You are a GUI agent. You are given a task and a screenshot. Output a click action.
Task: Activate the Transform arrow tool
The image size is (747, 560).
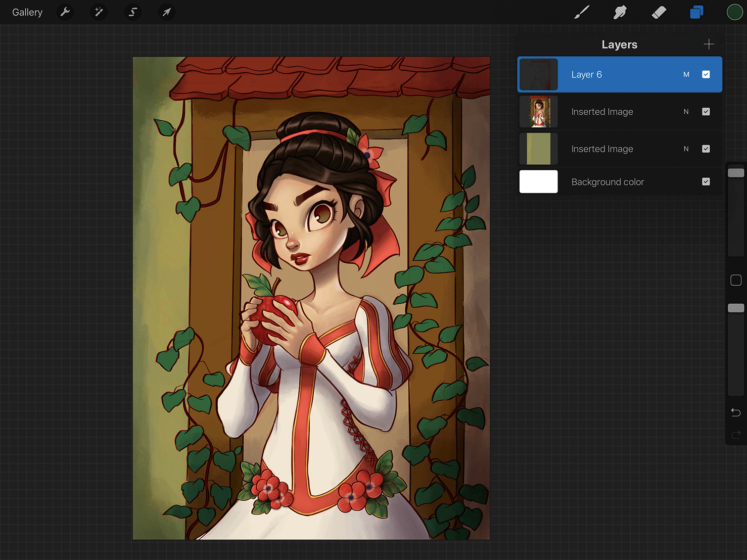pyautogui.click(x=166, y=12)
